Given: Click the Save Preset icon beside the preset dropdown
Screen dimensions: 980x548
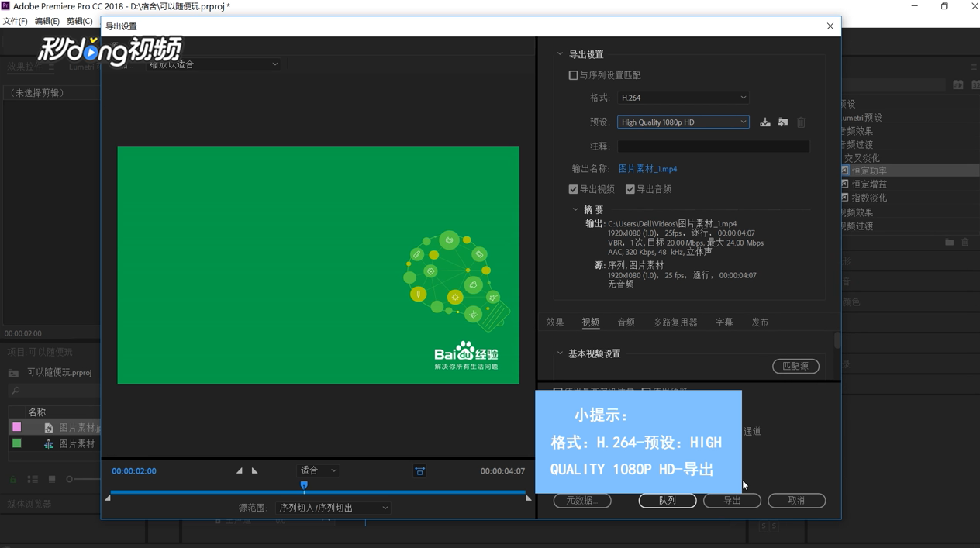Looking at the screenshot, I should coord(765,122).
